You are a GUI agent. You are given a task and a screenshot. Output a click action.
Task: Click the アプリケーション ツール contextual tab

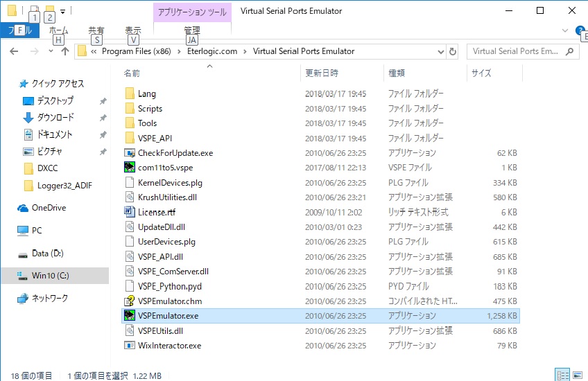(x=192, y=12)
